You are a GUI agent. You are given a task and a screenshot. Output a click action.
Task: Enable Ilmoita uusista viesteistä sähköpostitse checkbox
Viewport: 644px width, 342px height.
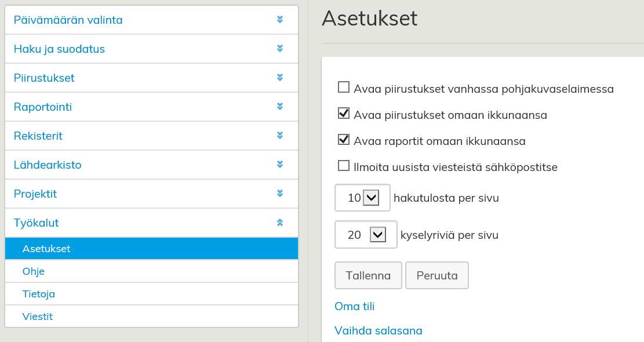click(344, 166)
